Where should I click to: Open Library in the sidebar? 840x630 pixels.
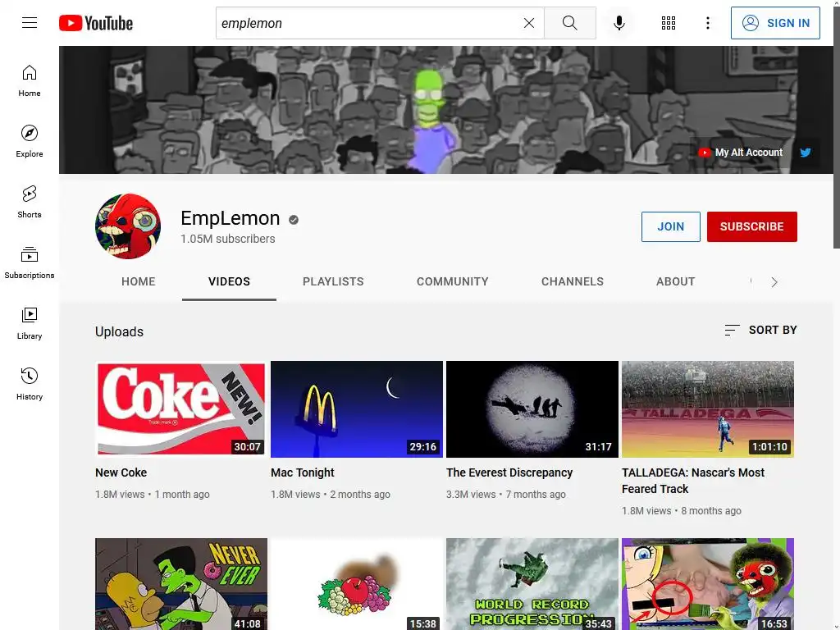pos(30,323)
